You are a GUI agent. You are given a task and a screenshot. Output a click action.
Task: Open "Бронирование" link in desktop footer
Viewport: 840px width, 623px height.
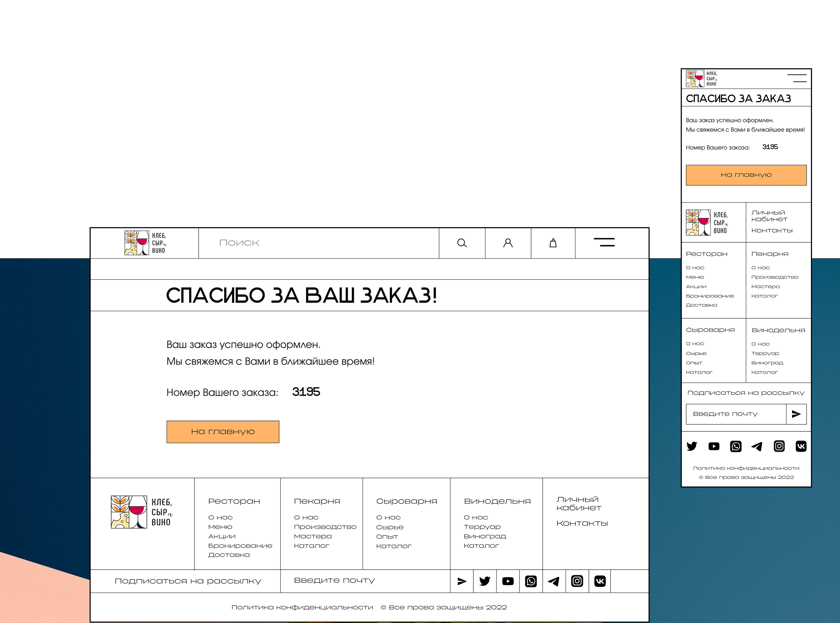(240, 546)
